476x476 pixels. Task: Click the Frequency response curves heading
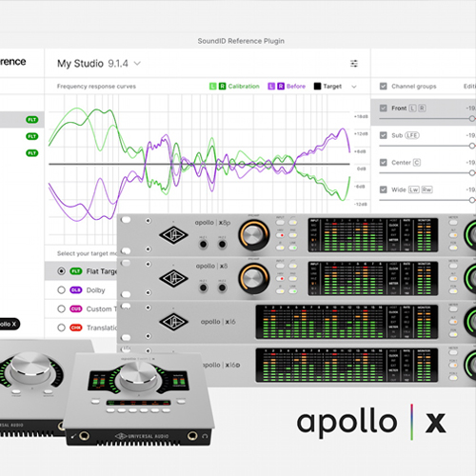click(x=96, y=87)
